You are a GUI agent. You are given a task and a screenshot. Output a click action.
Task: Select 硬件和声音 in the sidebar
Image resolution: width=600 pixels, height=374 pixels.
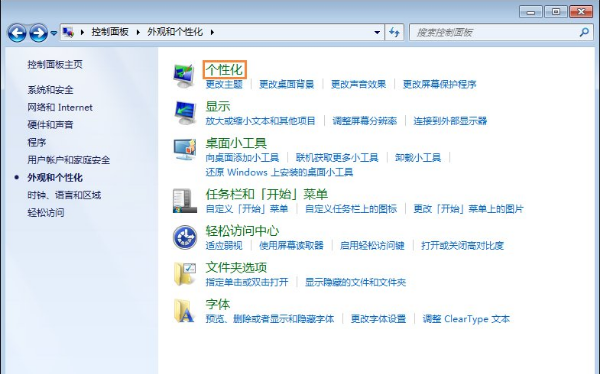point(50,125)
